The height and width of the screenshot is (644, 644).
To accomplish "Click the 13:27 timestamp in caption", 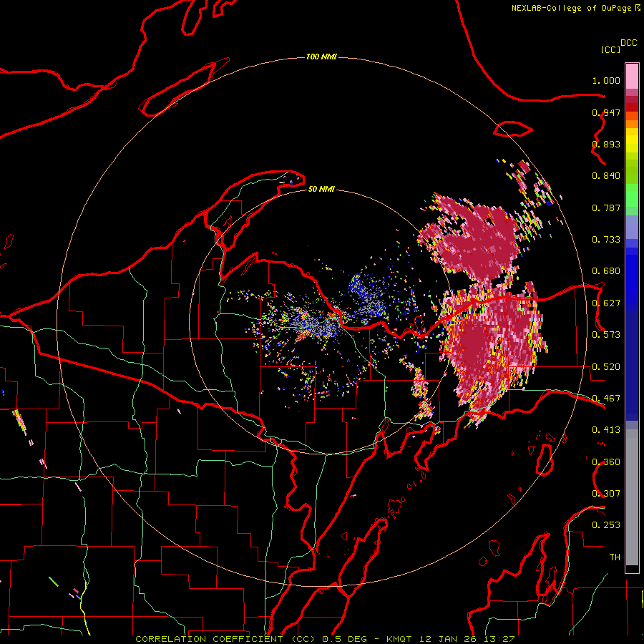I will point(499,639).
